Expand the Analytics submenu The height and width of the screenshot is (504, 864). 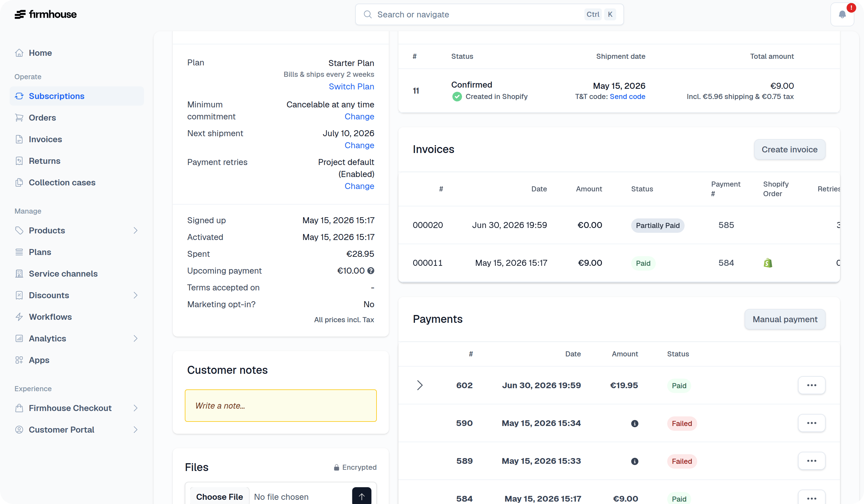tap(135, 338)
